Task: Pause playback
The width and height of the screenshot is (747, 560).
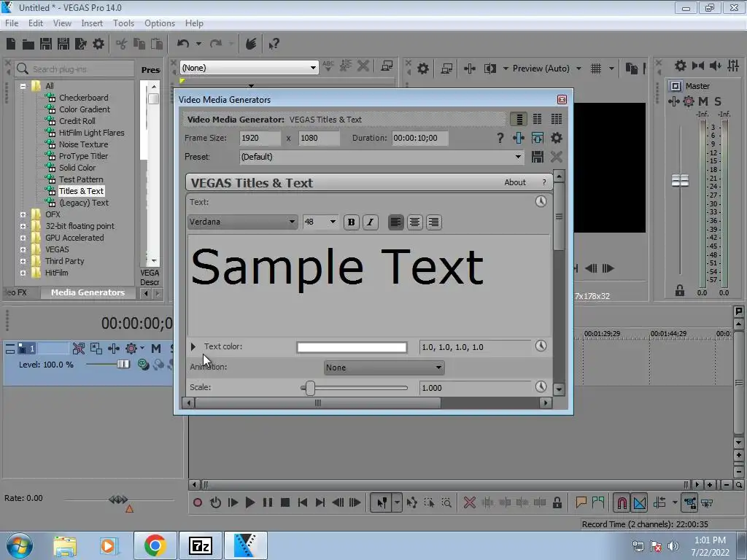Action: click(x=268, y=502)
